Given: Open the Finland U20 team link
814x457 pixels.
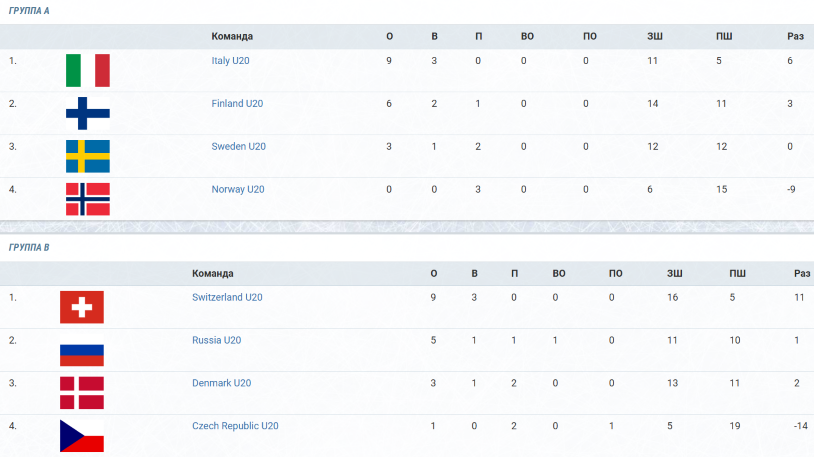Looking at the screenshot, I should click(237, 103).
